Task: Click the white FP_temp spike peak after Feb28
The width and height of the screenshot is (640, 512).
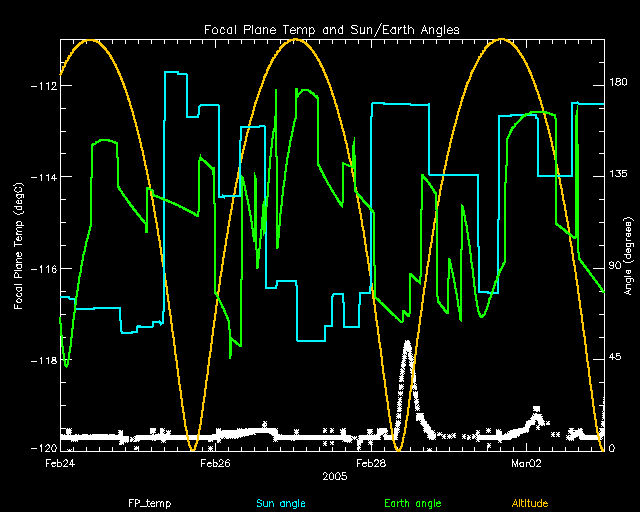Action: [x=407, y=345]
